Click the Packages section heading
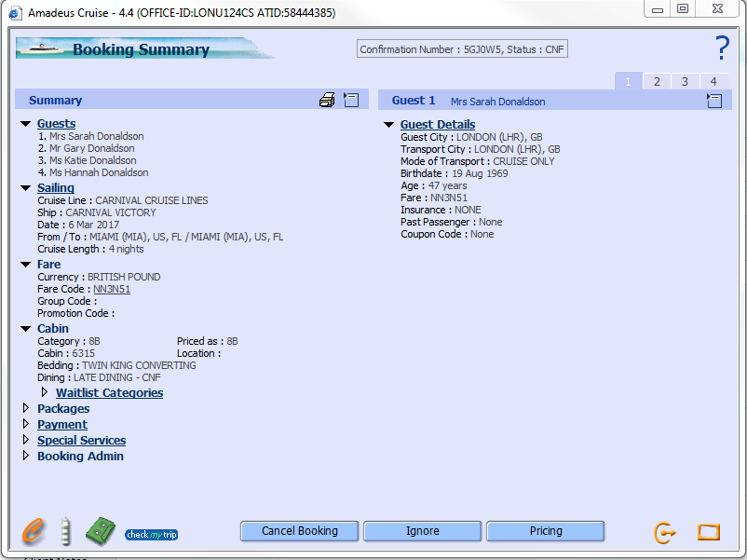The width and height of the screenshot is (747, 560). (x=63, y=409)
